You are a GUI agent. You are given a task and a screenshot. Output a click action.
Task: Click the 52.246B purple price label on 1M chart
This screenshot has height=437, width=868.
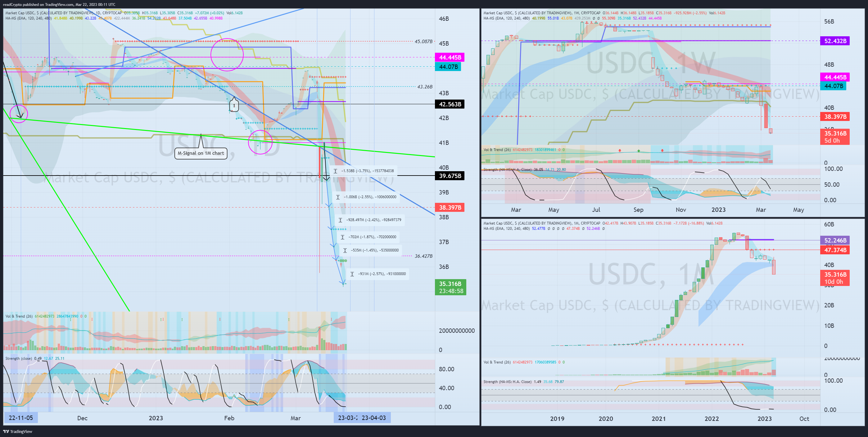coord(835,240)
